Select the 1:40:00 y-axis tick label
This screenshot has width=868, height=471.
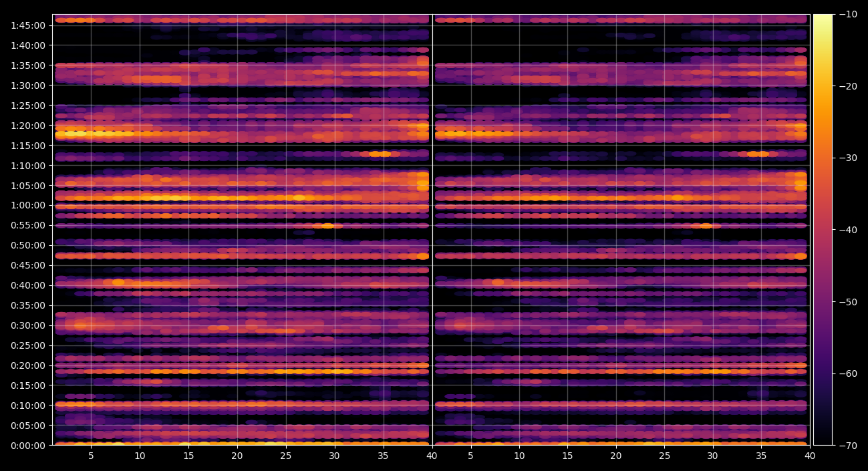(x=28, y=45)
